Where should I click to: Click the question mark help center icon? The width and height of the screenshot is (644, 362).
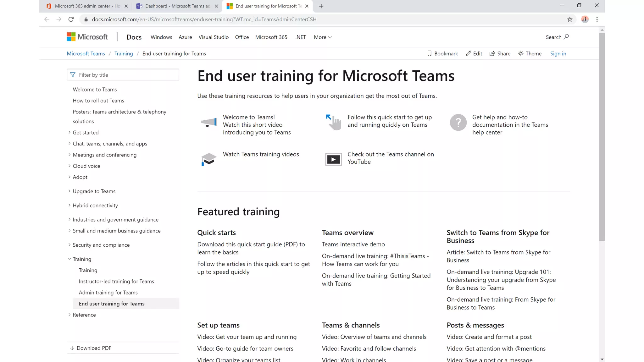pos(458,122)
